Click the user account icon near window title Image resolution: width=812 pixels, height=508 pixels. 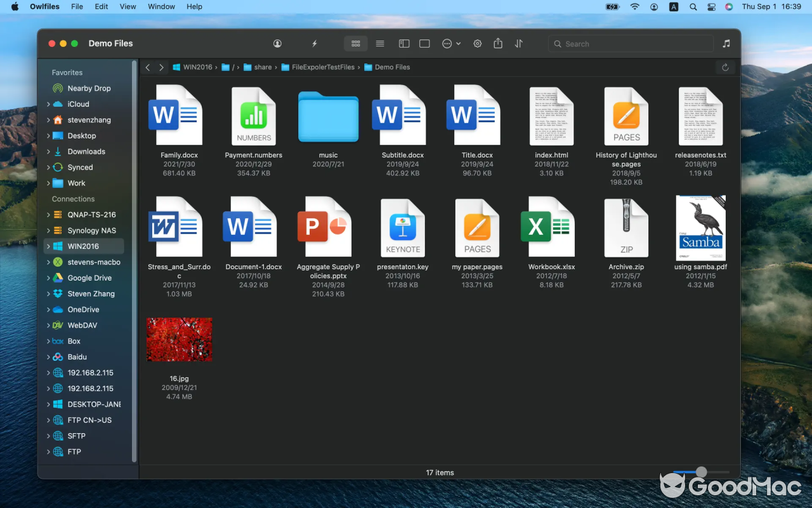pos(277,43)
